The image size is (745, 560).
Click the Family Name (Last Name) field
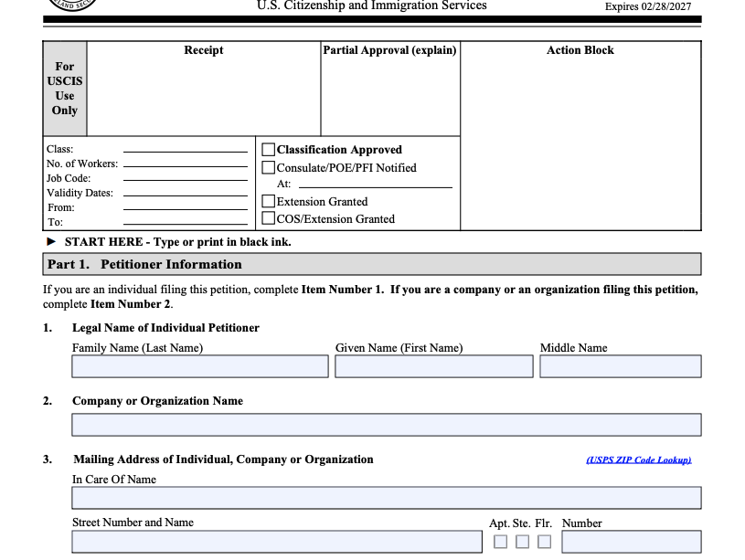200,366
